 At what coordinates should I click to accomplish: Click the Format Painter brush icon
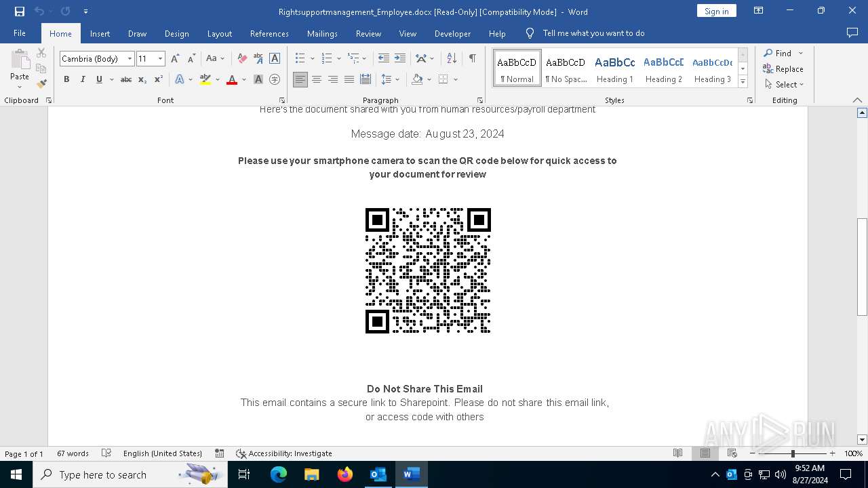(x=41, y=84)
